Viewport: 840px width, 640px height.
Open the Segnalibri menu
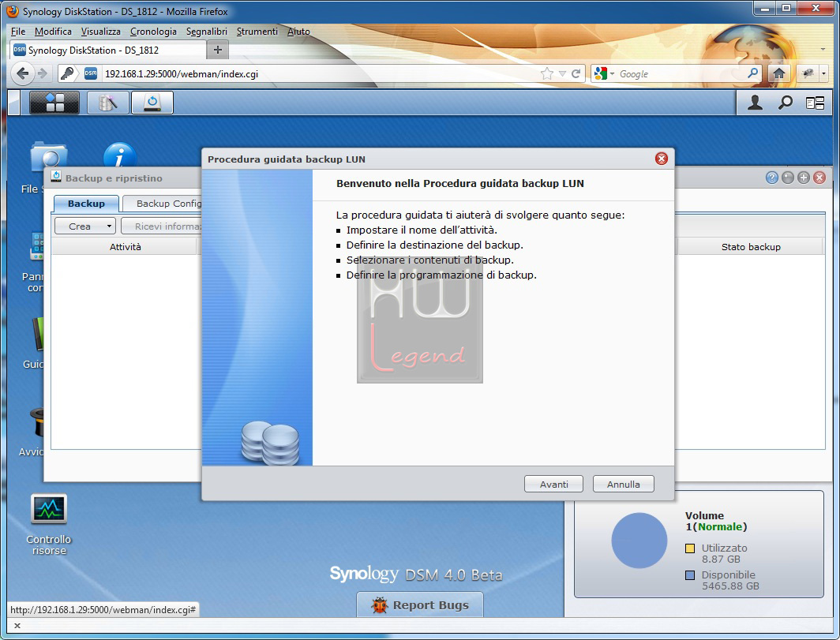click(x=207, y=32)
